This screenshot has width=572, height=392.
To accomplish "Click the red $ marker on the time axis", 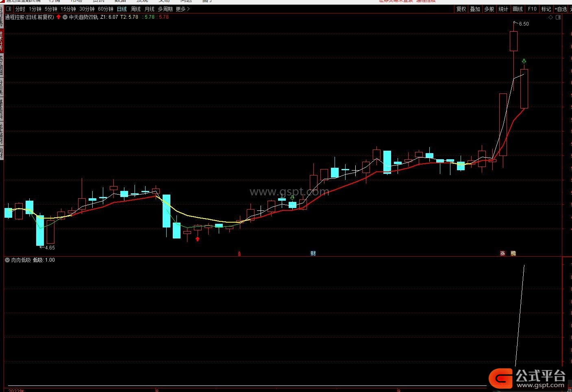I will pyautogui.click(x=239, y=253).
